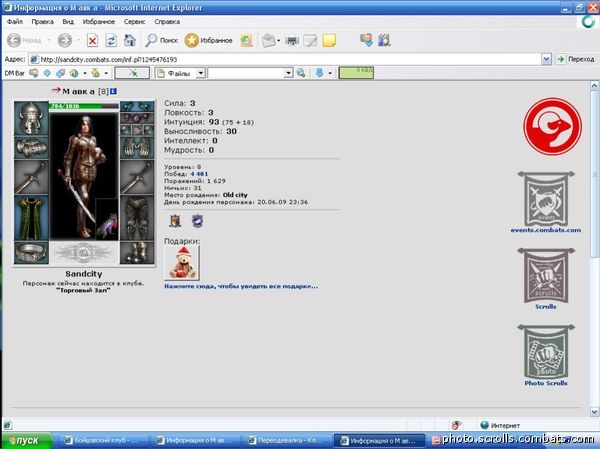Viewport: 600px width, 449px height.
Task: Open the Back button history dropdown arrow
Action: [x=49, y=40]
